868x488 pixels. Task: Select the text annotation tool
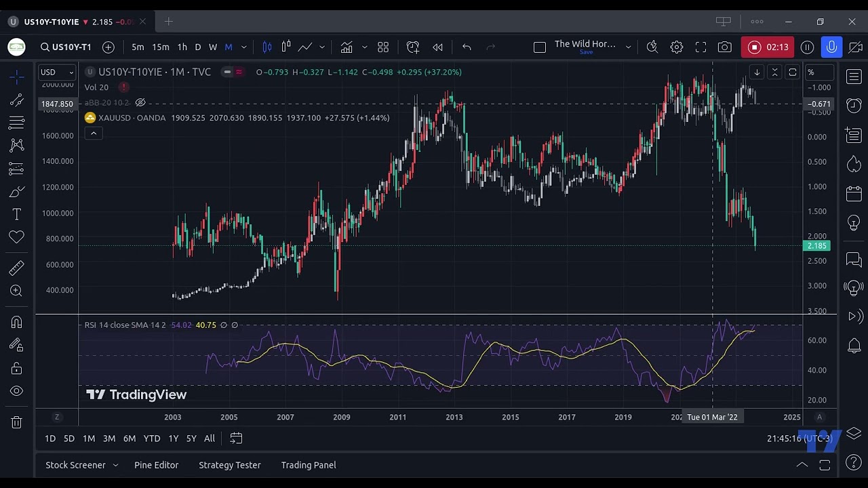(17, 214)
